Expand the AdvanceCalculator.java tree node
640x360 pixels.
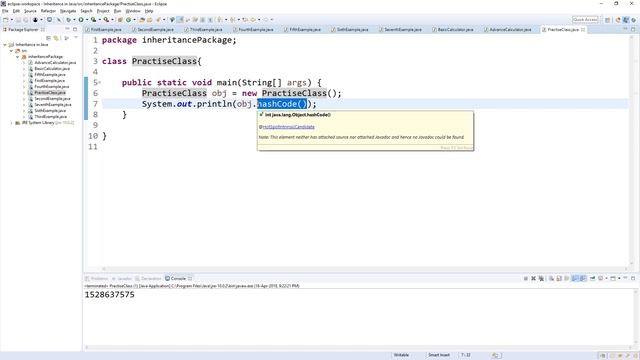point(24,63)
